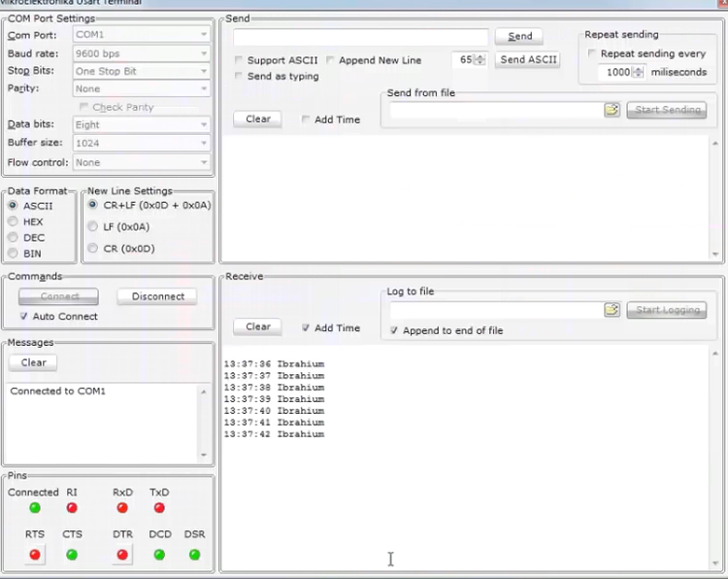The image size is (728, 579).
Task: Click the Send ASCII button
Action: pos(529,60)
